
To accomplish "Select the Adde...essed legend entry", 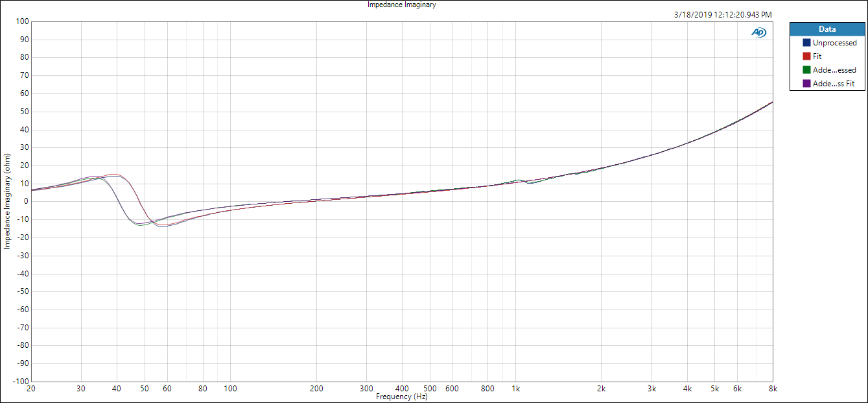I will [827, 70].
